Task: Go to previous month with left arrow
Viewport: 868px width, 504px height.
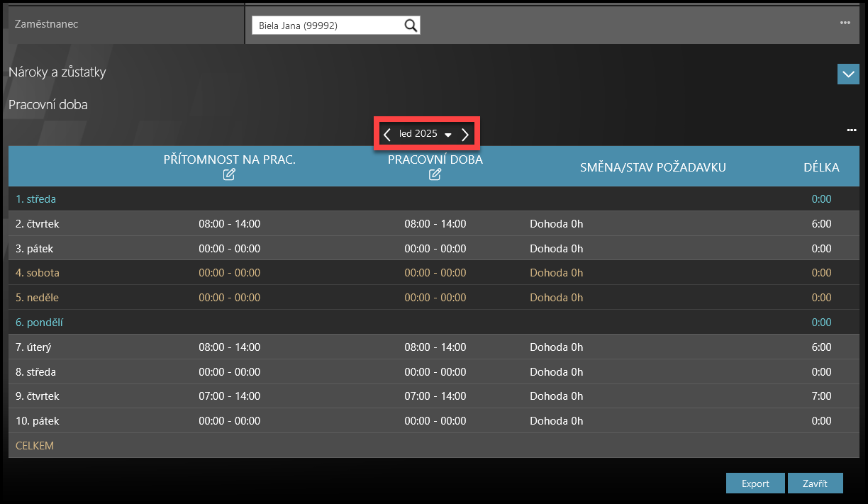Action: (x=387, y=134)
